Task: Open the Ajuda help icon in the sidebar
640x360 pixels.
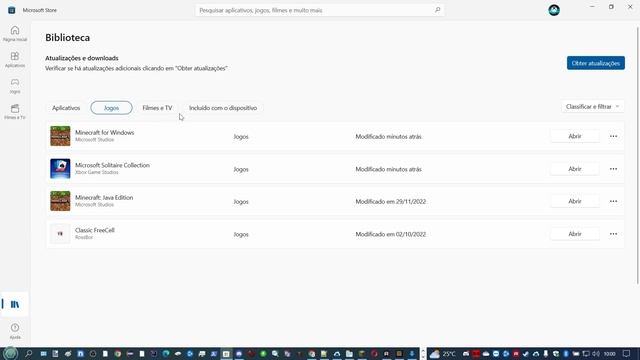Action: [15, 331]
